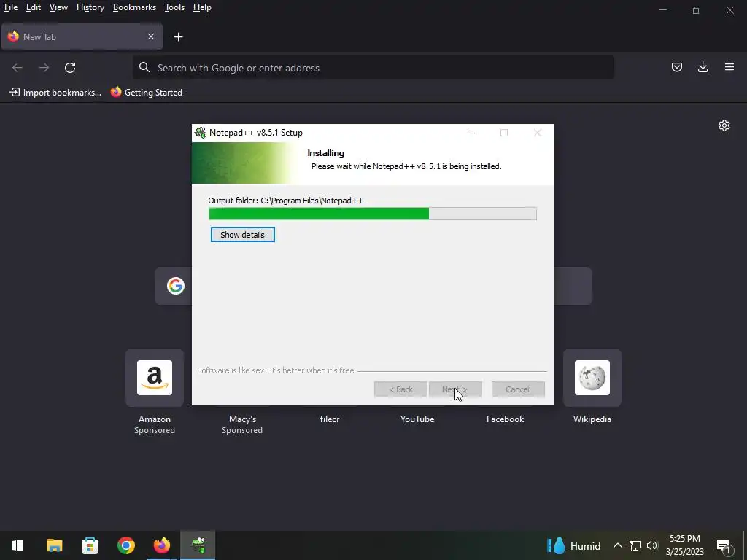The height and width of the screenshot is (560, 747).
Task: Open the Firefox downloads panel
Action: point(703,67)
